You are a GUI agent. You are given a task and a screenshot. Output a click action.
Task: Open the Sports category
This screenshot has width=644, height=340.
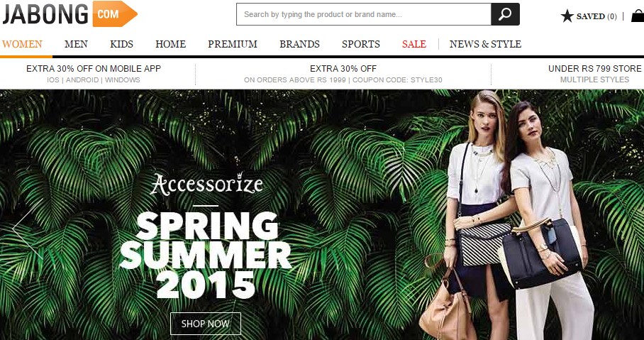click(x=361, y=44)
